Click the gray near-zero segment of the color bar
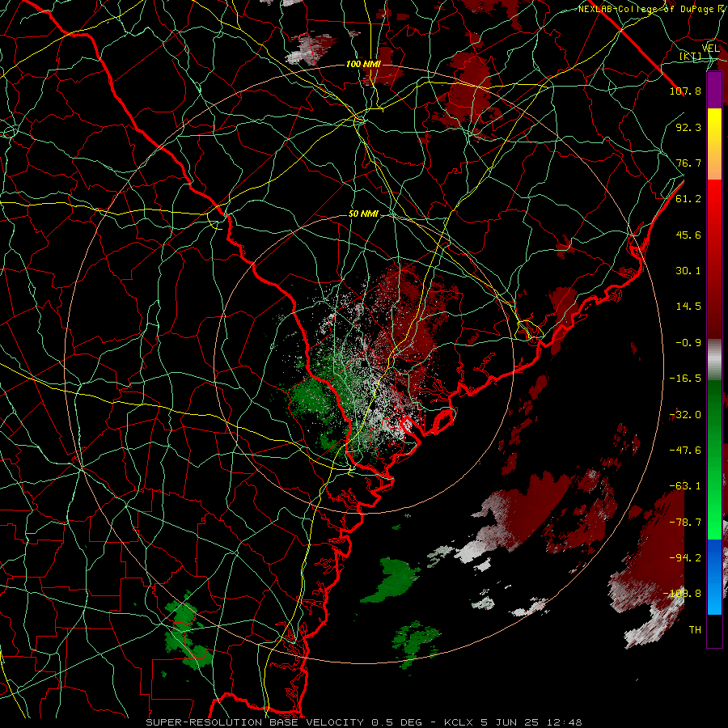The height and width of the screenshot is (728, 728). pyautogui.click(x=714, y=360)
